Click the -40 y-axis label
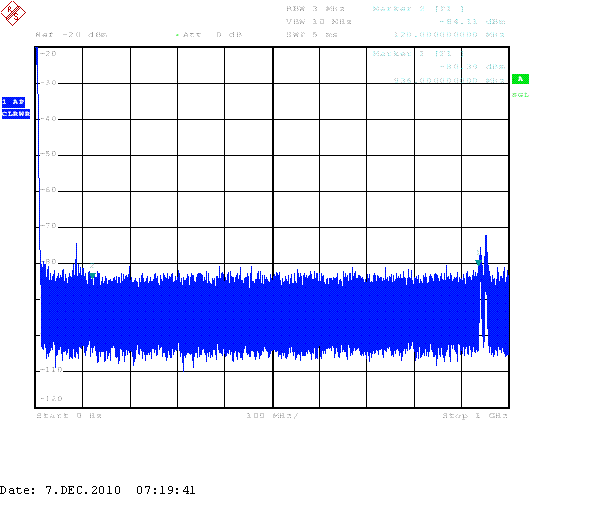Screen dimensions: 605x511 tap(49, 118)
